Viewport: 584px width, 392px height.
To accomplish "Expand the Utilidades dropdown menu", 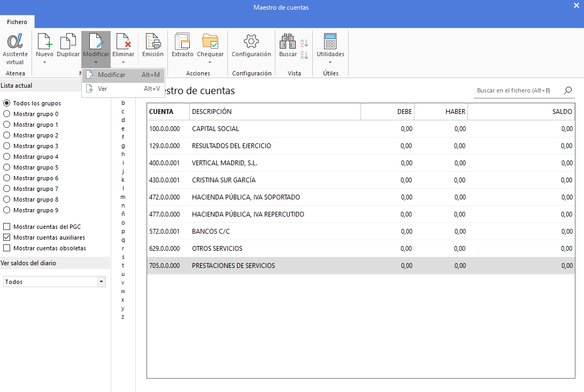I will pos(330,62).
